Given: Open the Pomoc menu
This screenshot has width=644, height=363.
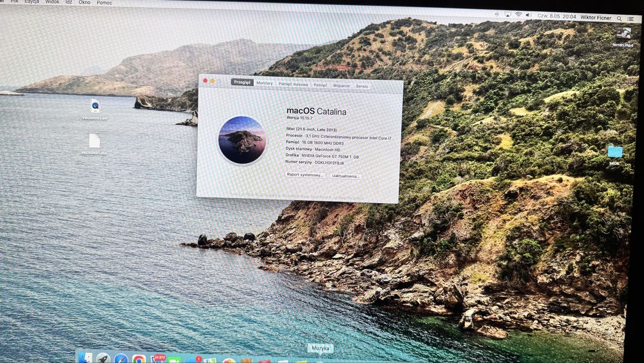Looking at the screenshot, I should pyautogui.click(x=104, y=3).
